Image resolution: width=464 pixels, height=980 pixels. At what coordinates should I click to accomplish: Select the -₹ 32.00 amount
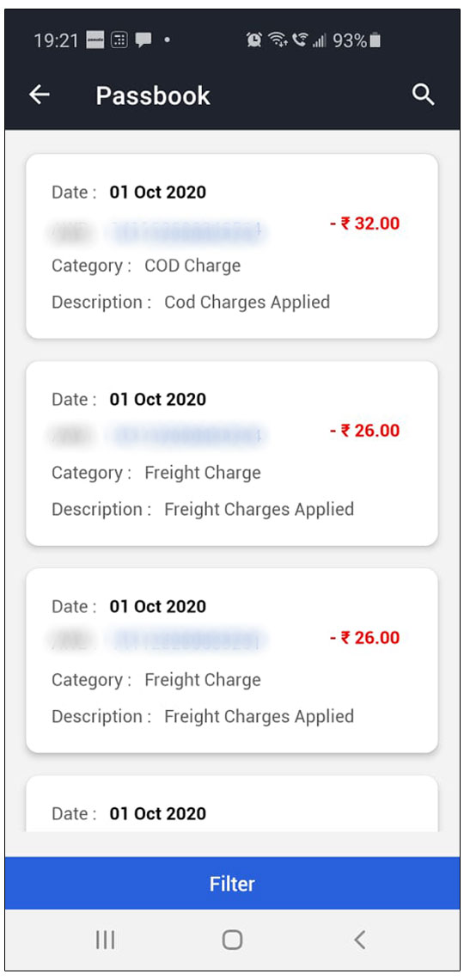point(364,224)
